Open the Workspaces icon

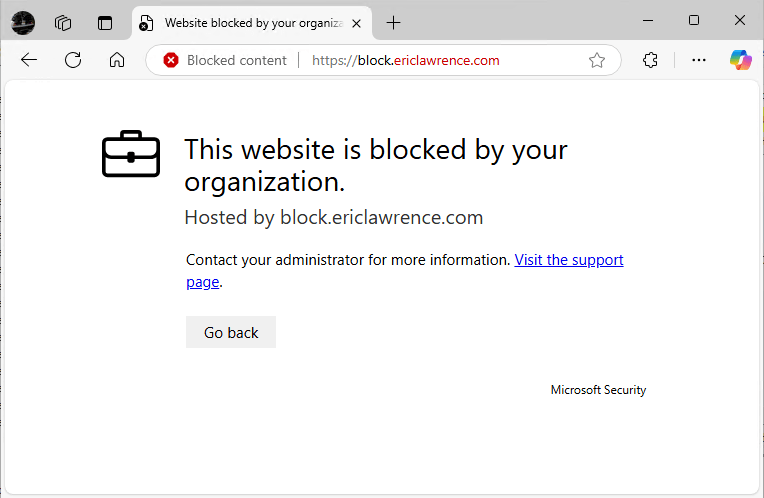coord(63,23)
